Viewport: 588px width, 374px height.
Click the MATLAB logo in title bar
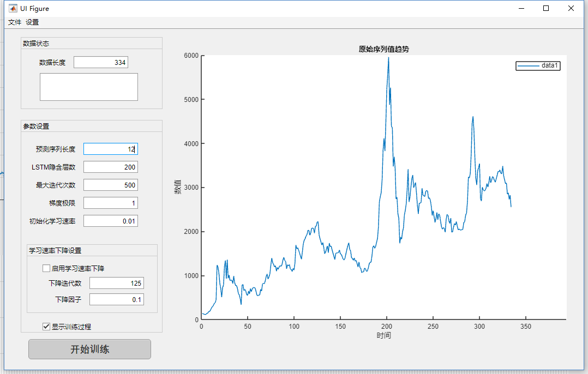point(13,8)
